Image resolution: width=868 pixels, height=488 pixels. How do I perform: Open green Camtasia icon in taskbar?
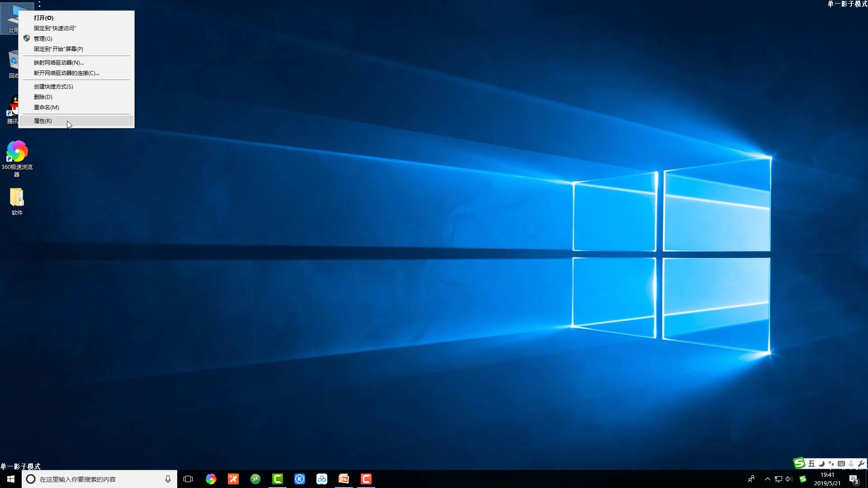point(278,479)
